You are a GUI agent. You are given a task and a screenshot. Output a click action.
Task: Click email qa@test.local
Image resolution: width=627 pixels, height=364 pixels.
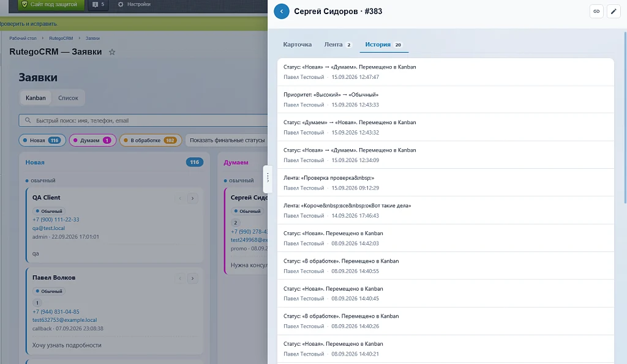tap(48, 228)
